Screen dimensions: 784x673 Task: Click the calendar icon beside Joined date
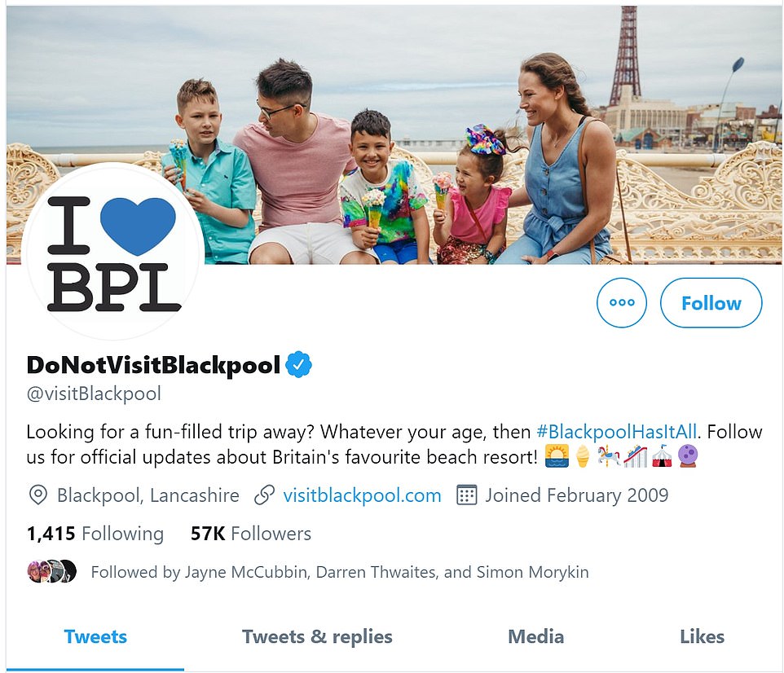(x=466, y=495)
